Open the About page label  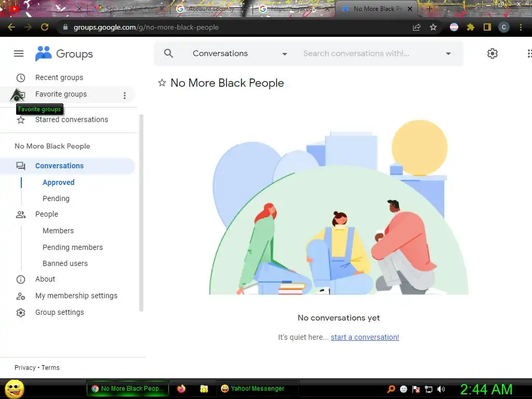[45, 279]
